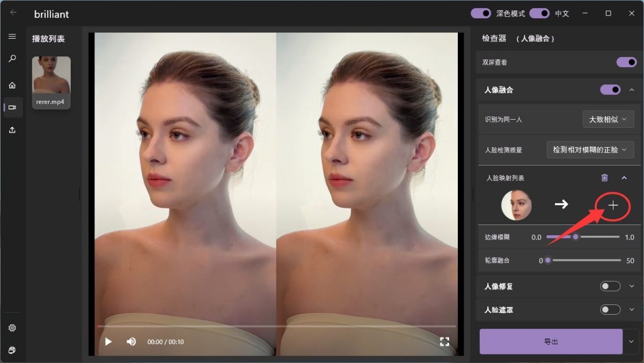The height and width of the screenshot is (363, 644).
Task: Enable the 人脸遮罩 switch
Action: click(610, 310)
